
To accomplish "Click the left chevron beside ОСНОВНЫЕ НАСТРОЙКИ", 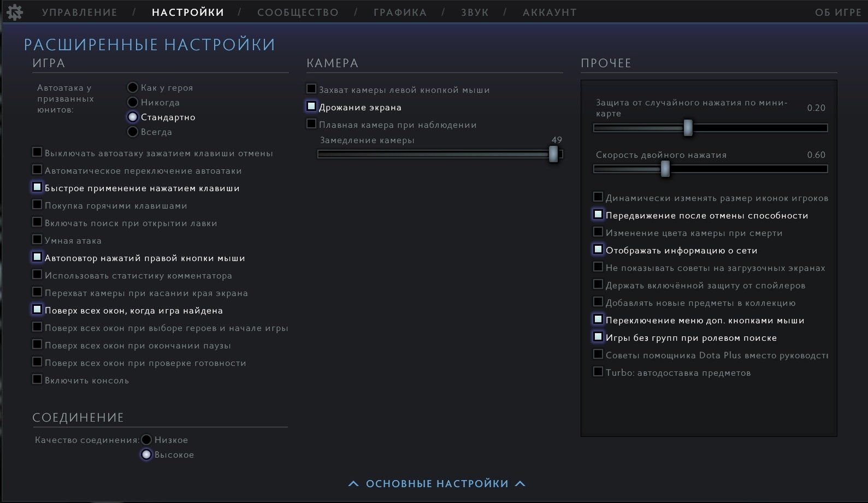I will click(354, 483).
